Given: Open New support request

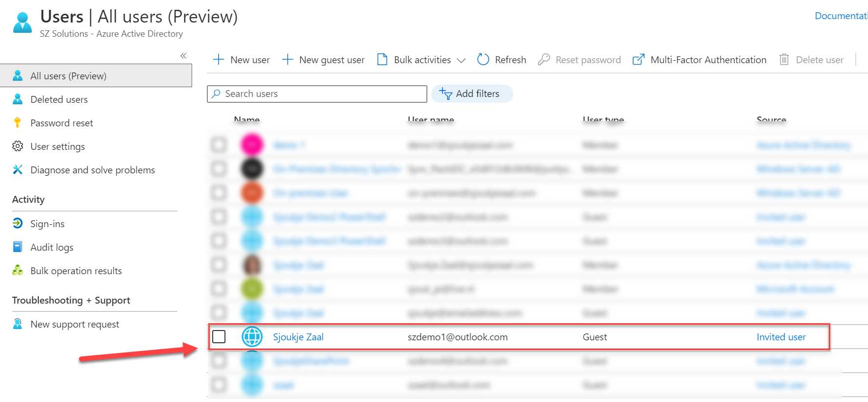Looking at the screenshot, I should click(74, 324).
